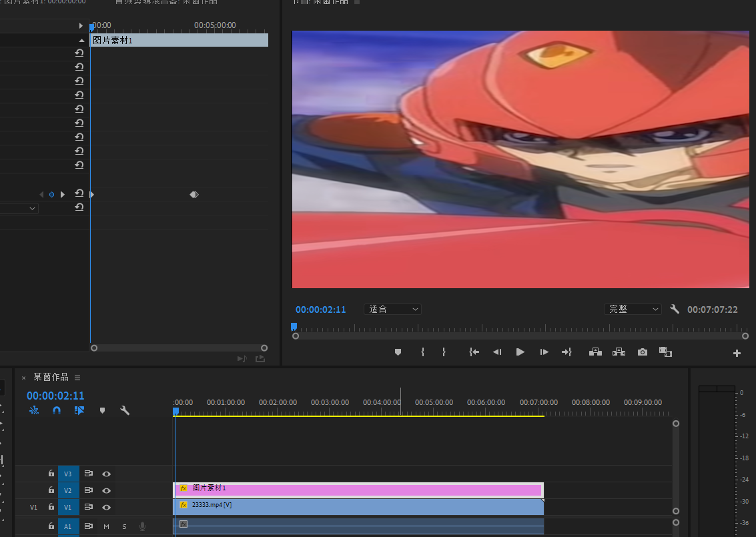
Task: Select the keyframe on Effect Controls timeline
Action: pos(194,194)
